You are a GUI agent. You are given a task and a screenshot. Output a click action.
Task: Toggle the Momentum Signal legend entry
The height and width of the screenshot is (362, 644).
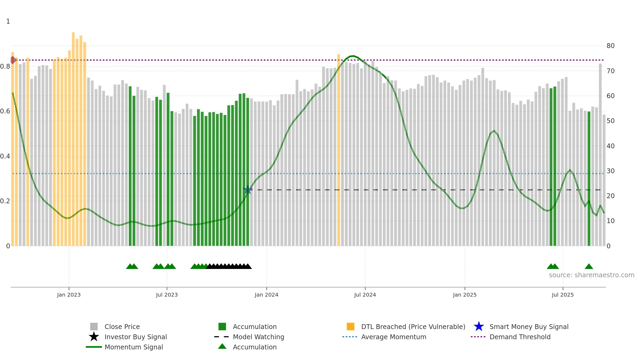pyautogui.click(x=134, y=347)
